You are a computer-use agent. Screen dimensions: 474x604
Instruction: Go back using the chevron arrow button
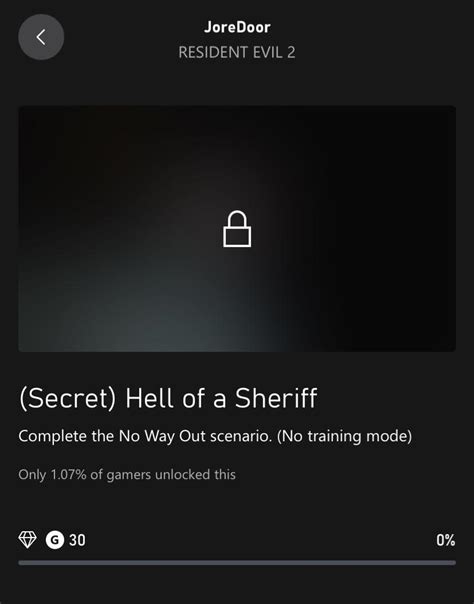pos(41,37)
